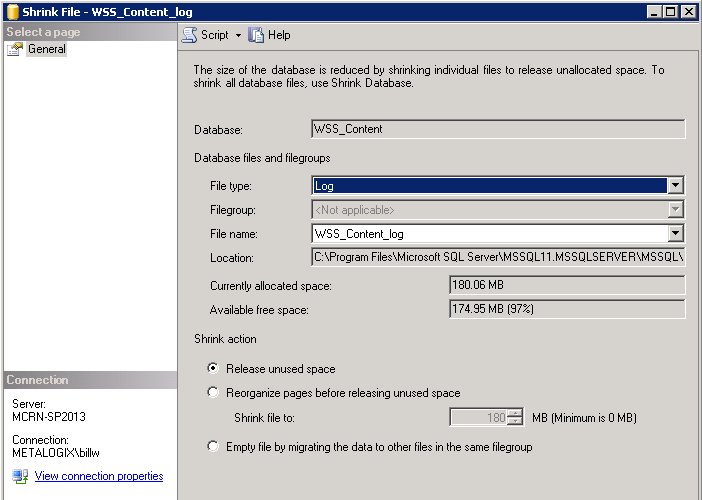Click the database cylinder icon in title bar
The height and width of the screenshot is (500, 702).
coord(13,12)
